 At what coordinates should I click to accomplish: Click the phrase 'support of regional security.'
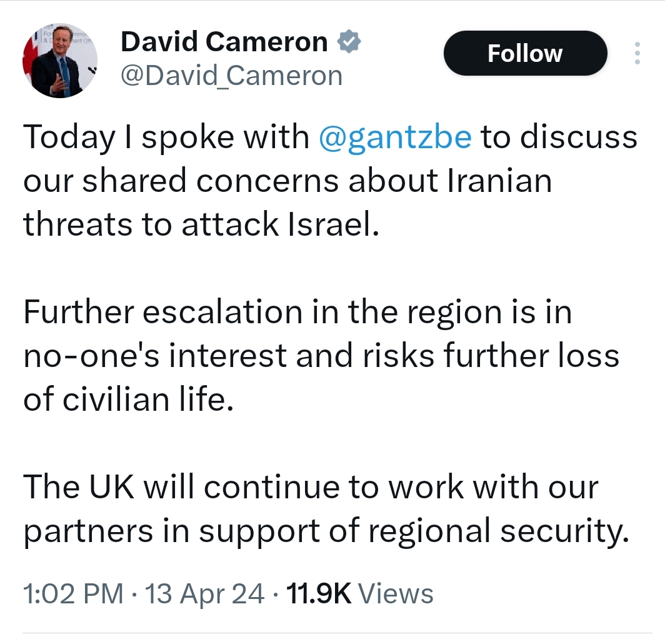[x=412, y=531]
